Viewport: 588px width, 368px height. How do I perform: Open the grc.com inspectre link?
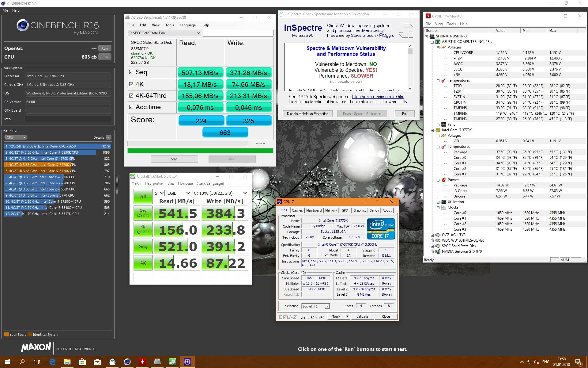[x=378, y=97]
